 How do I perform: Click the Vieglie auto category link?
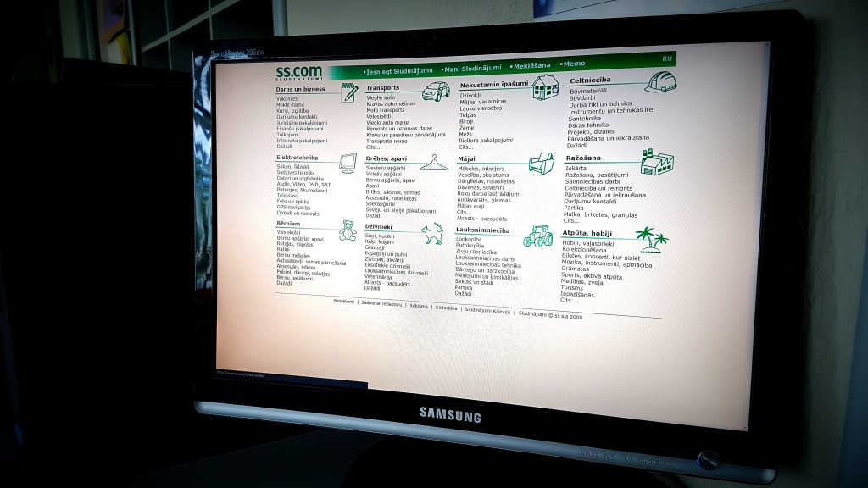click(381, 97)
